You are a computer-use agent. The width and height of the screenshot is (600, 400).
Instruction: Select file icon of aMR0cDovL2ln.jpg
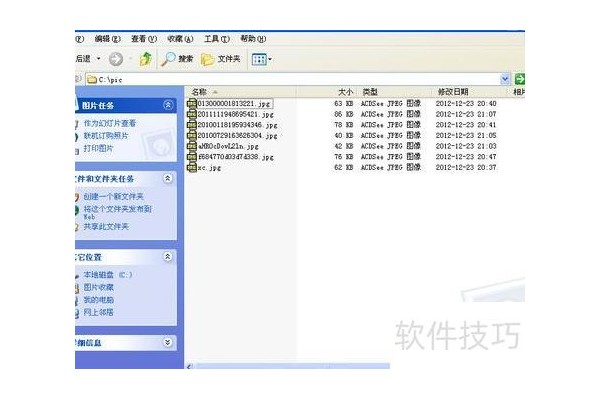point(191,146)
